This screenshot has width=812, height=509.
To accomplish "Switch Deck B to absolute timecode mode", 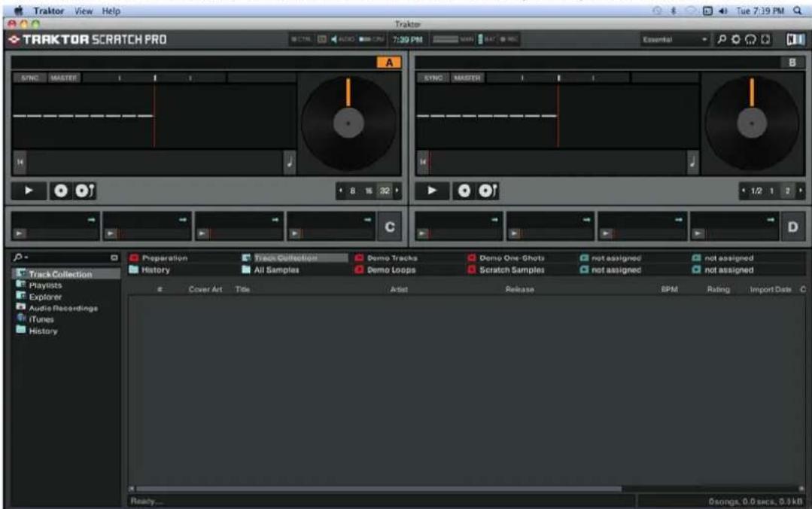I will click(x=488, y=190).
